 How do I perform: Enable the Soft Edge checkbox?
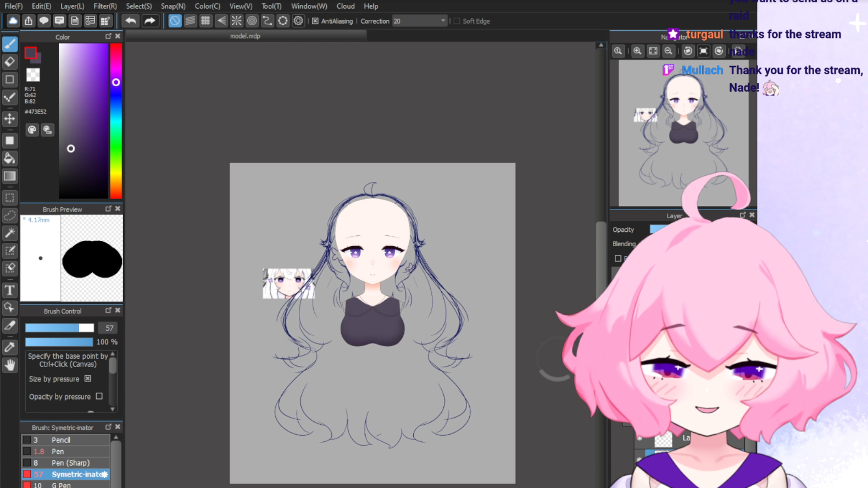tap(457, 21)
